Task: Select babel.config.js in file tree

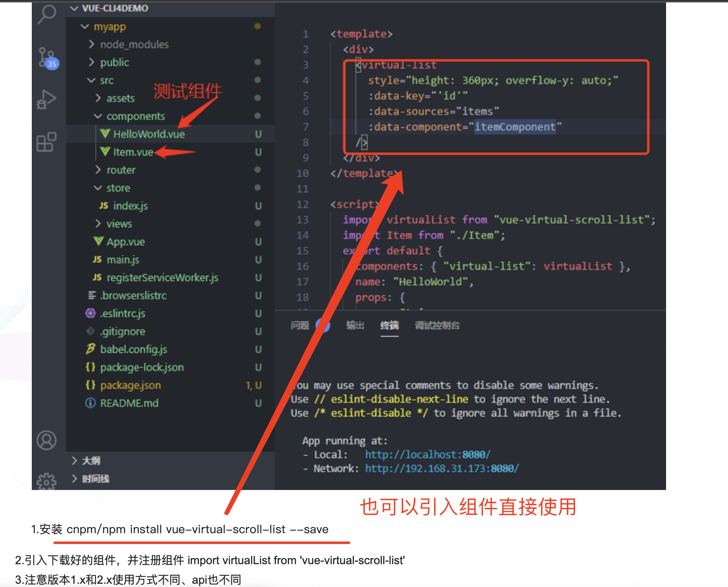Action: coord(134,349)
